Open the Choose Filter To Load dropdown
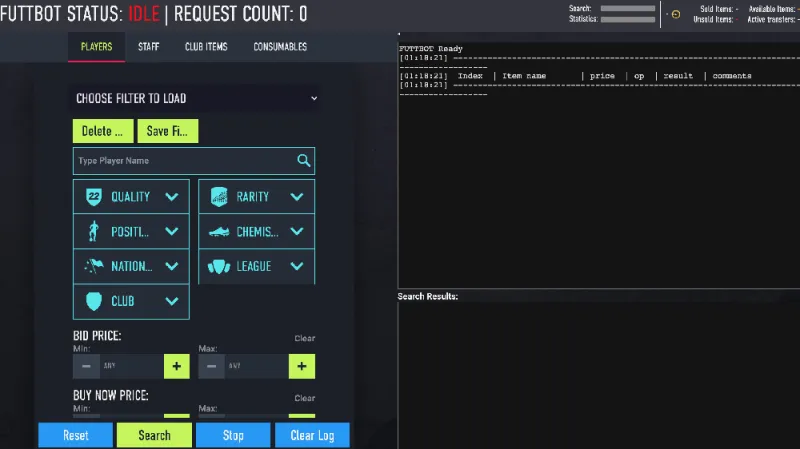 pos(196,98)
